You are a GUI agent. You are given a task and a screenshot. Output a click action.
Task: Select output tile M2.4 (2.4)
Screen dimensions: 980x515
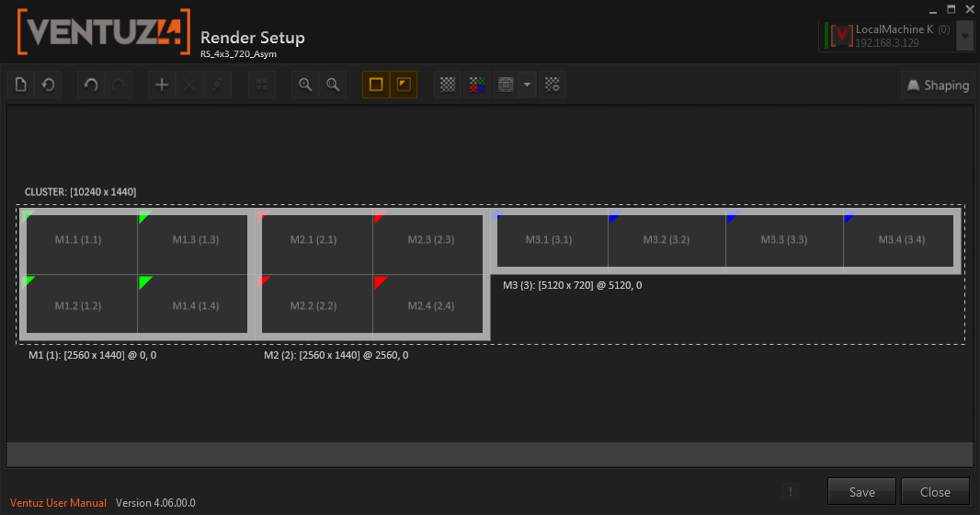coord(430,305)
